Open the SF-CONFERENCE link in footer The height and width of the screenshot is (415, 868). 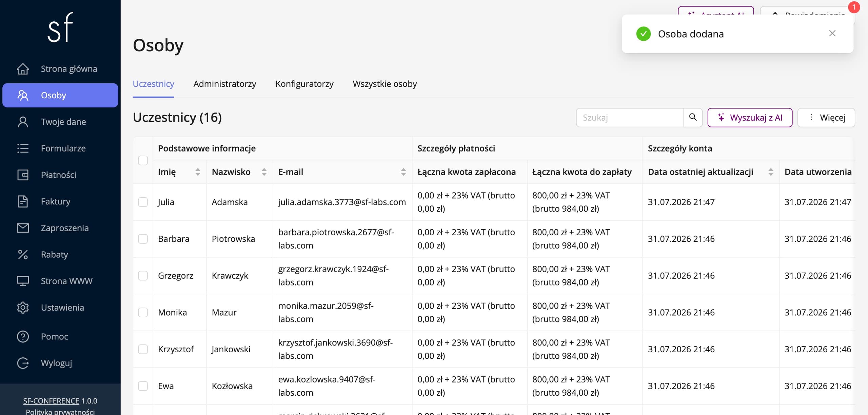[51, 401]
